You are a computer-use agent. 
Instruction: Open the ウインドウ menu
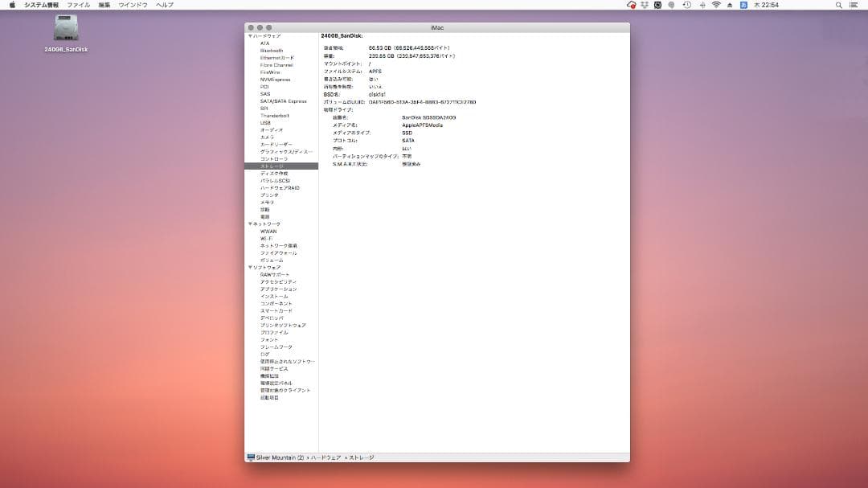133,5
